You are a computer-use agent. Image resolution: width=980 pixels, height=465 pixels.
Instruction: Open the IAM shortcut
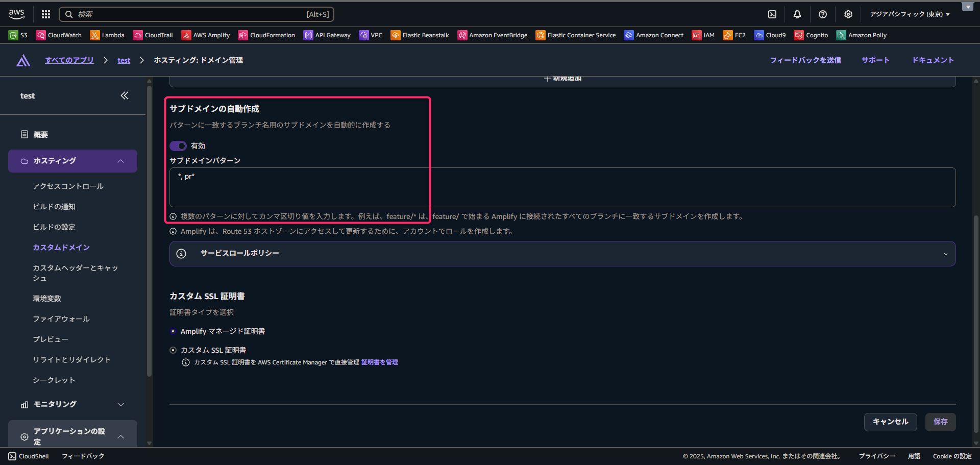pyautogui.click(x=703, y=35)
